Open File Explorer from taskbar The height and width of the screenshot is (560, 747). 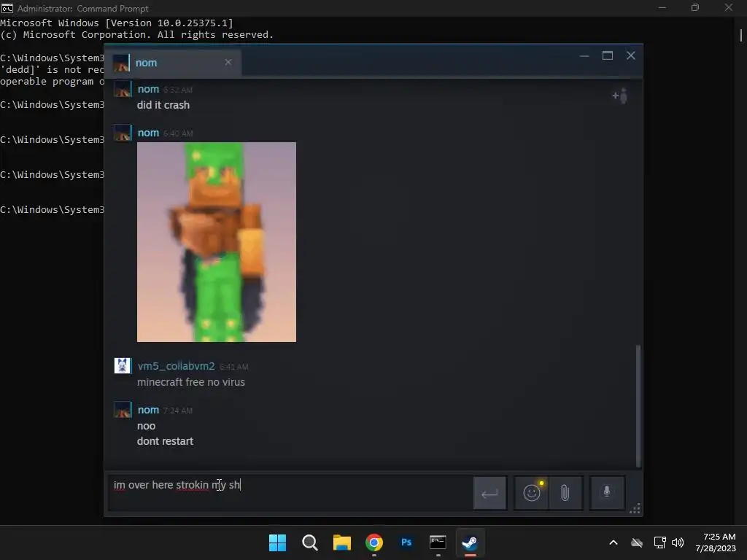342,542
